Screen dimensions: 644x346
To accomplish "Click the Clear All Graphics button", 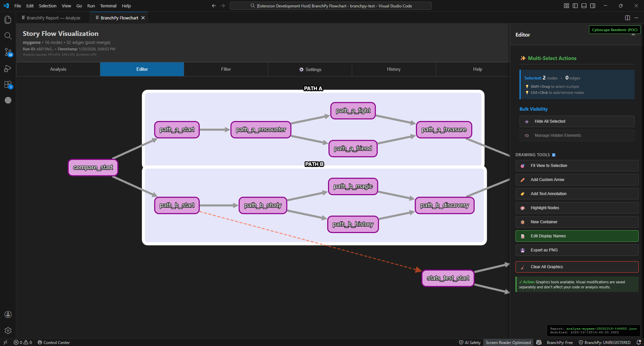I will (576, 267).
